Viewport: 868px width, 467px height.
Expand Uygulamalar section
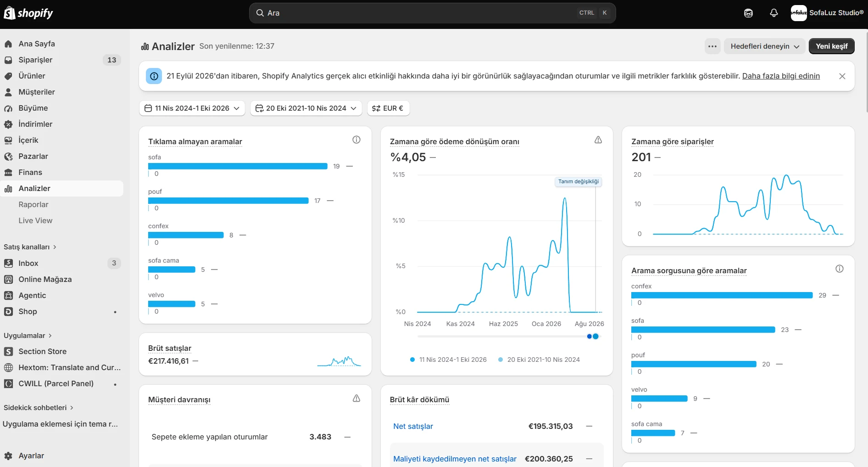[x=28, y=336]
